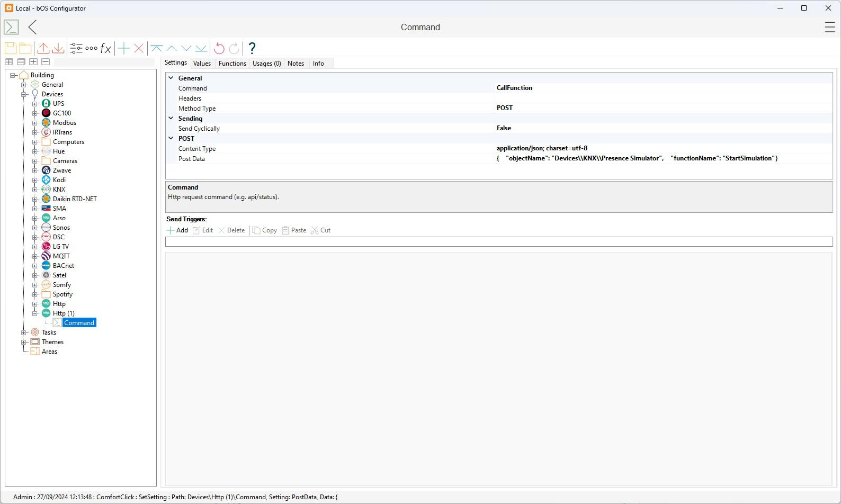Click the empty Headers value field

coord(664,98)
